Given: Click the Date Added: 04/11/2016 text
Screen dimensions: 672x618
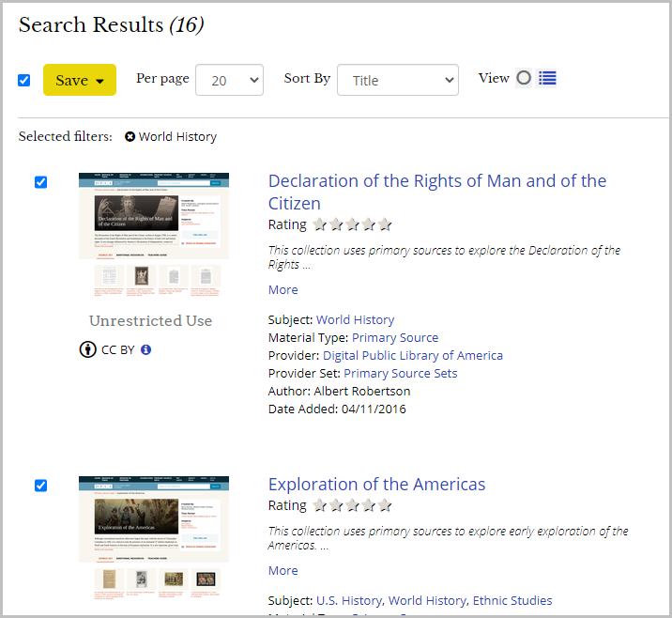Looking at the screenshot, I should [x=337, y=409].
